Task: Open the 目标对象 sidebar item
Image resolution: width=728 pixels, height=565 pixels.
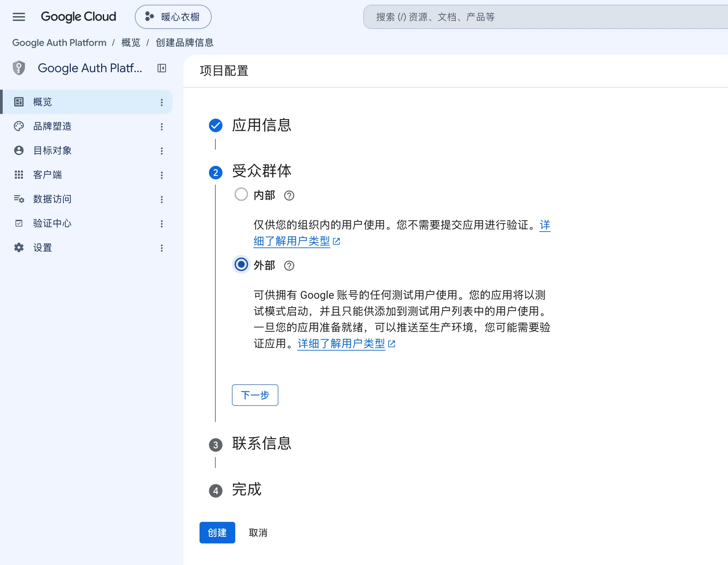Action: coord(87,150)
